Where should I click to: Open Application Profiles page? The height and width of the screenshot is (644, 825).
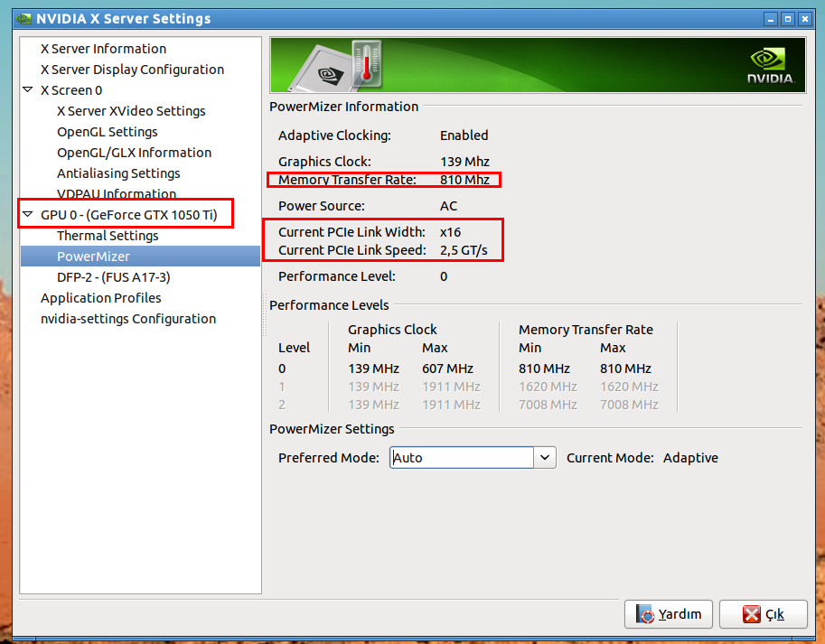101,298
